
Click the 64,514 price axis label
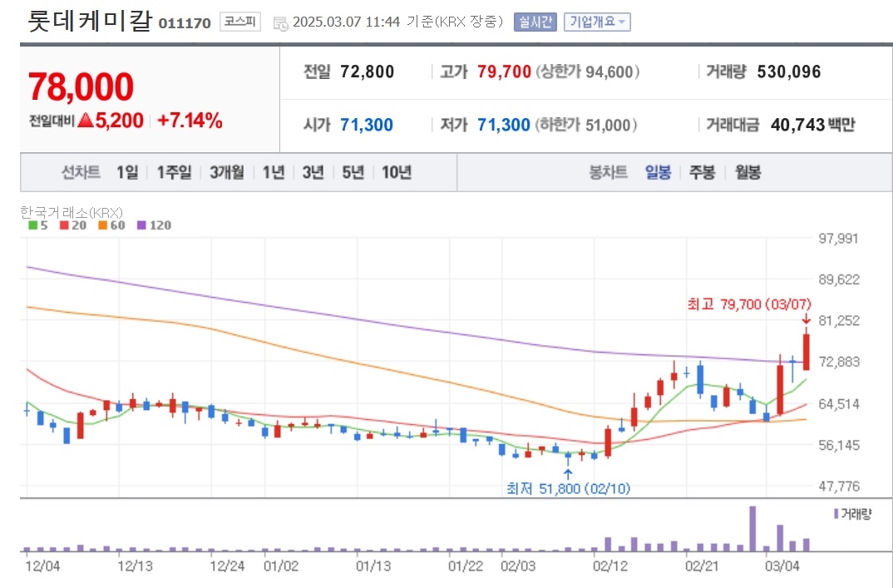pyautogui.click(x=839, y=404)
